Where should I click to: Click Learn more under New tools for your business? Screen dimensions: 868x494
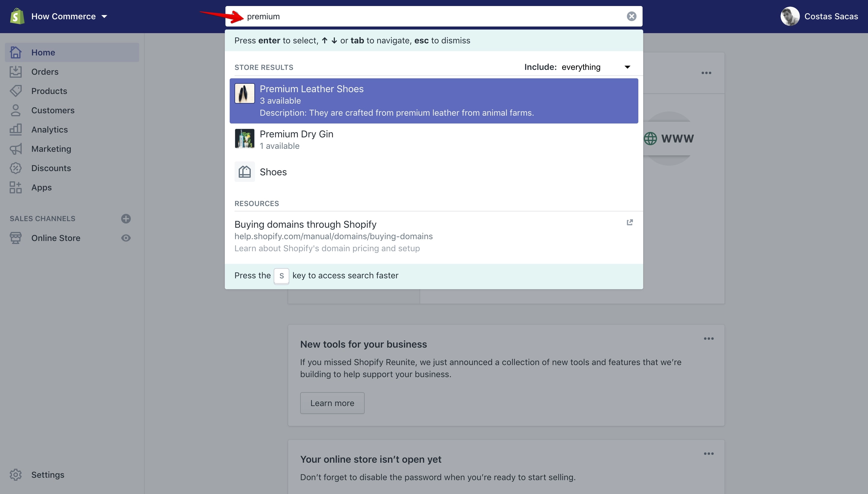(x=332, y=403)
